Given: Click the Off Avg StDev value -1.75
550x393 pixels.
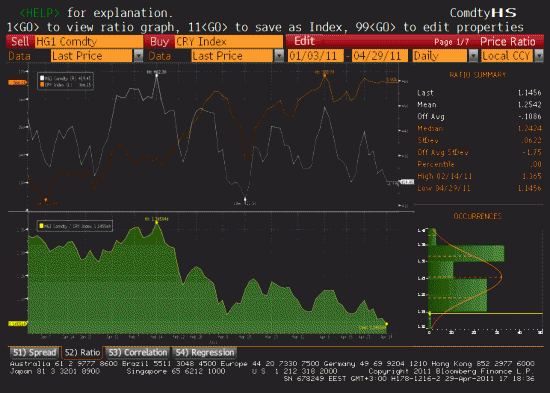Looking at the screenshot, I should click(532, 152).
